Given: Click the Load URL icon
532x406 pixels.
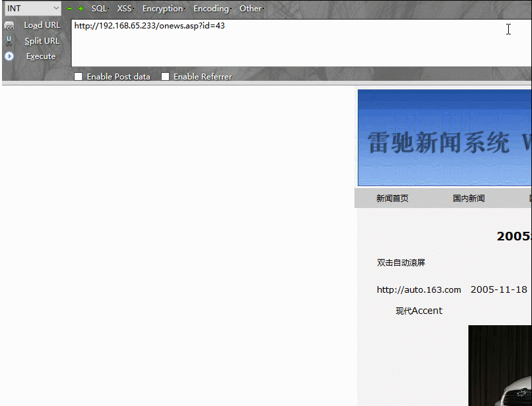Looking at the screenshot, I should coord(9,25).
